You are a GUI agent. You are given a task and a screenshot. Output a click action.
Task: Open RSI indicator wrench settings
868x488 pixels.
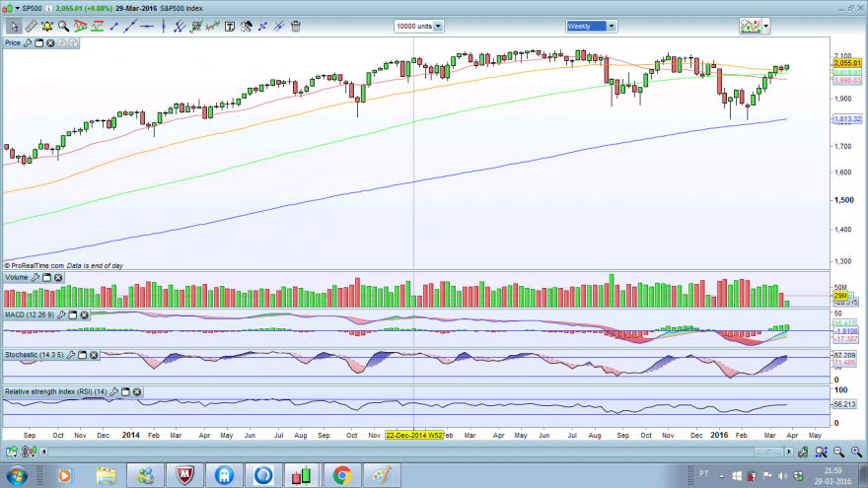pyautogui.click(x=113, y=391)
